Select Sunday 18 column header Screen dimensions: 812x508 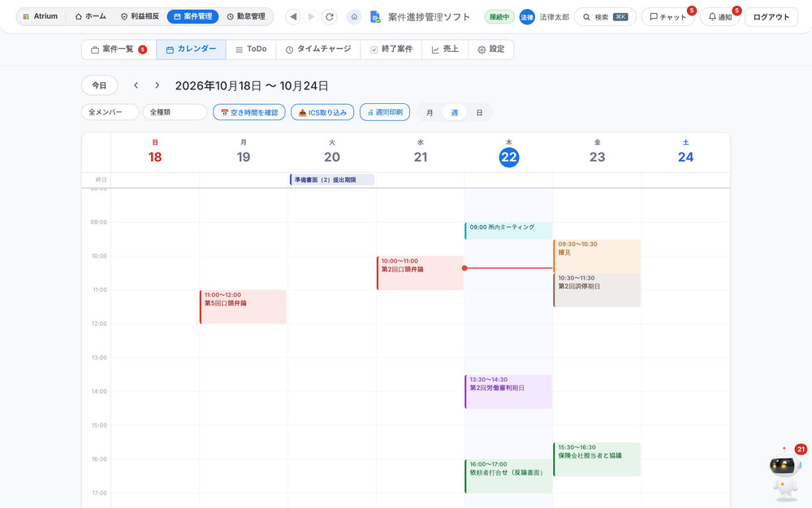[x=155, y=152]
